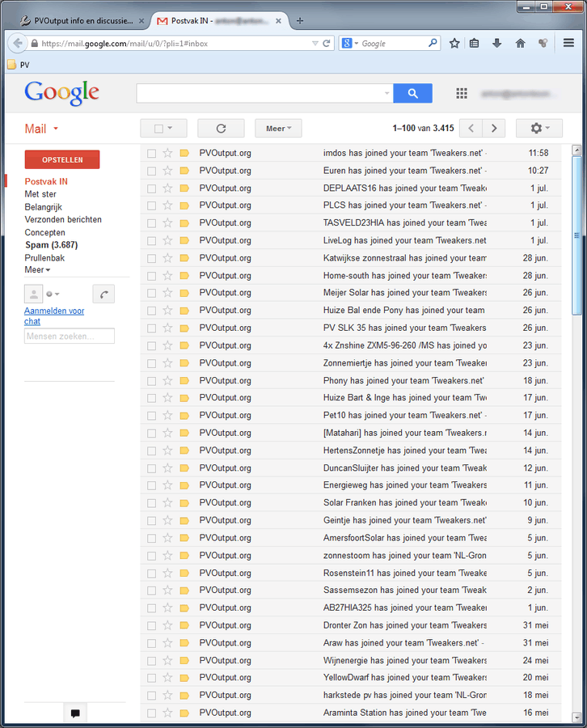Click the phone call icon in chat panel
Viewport: 587px width, 728px height.
(x=104, y=294)
